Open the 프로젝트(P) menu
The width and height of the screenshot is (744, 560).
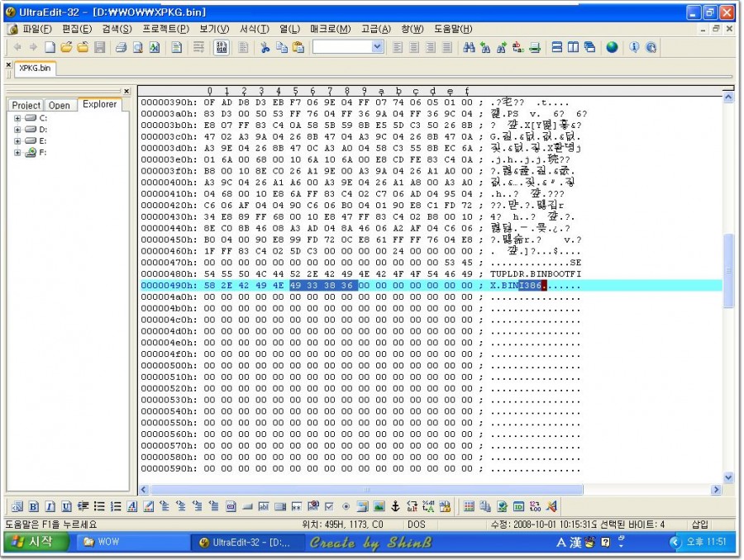pos(165,29)
